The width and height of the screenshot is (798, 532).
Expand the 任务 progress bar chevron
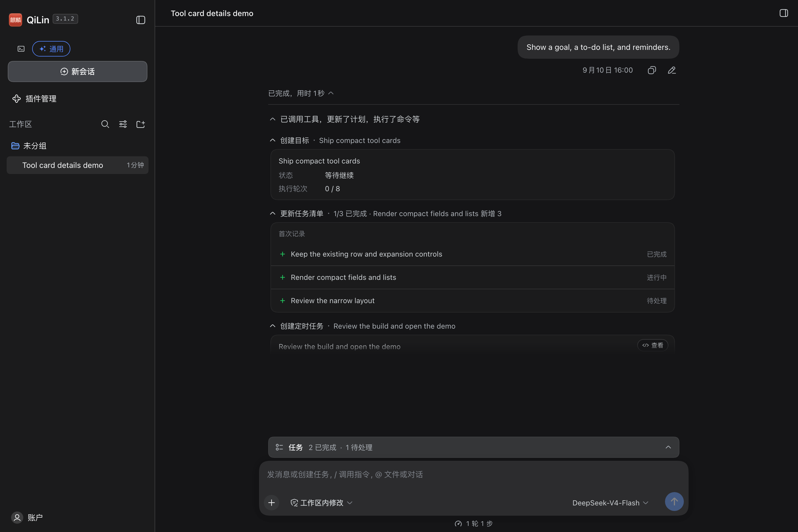click(x=668, y=447)
